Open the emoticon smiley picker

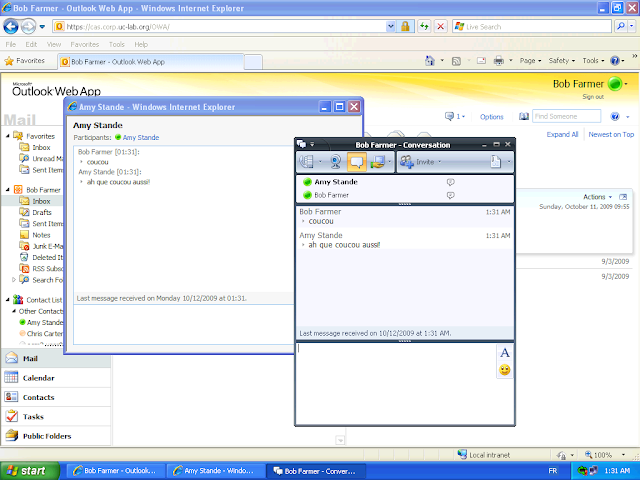(505, 370)
